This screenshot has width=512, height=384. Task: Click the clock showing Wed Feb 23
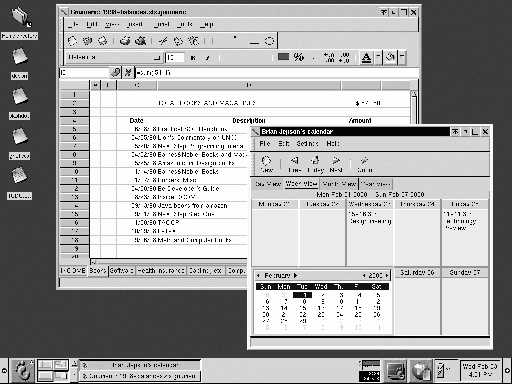pos(480,370)
